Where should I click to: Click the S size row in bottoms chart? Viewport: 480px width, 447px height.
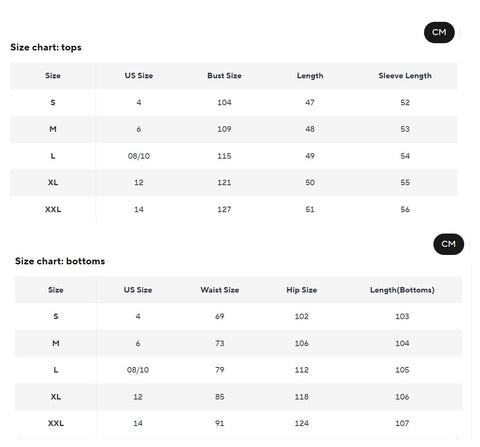[238, 316]
